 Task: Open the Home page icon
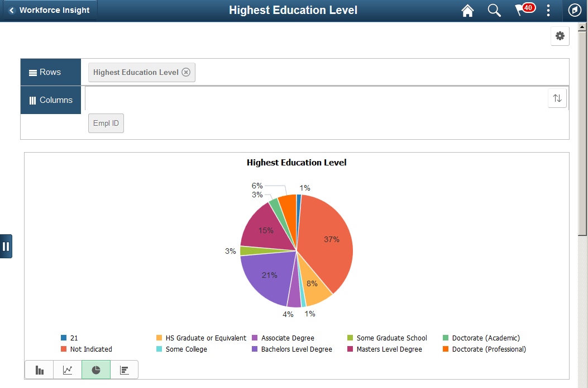467,11
